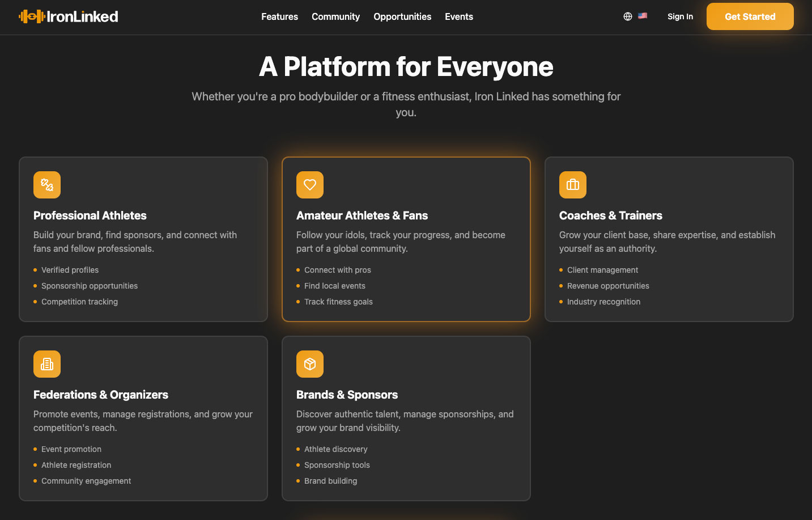Select the Professional Athletes card heading
The width and height of the screenshot is (812, 520).
[x=90, y=215]
